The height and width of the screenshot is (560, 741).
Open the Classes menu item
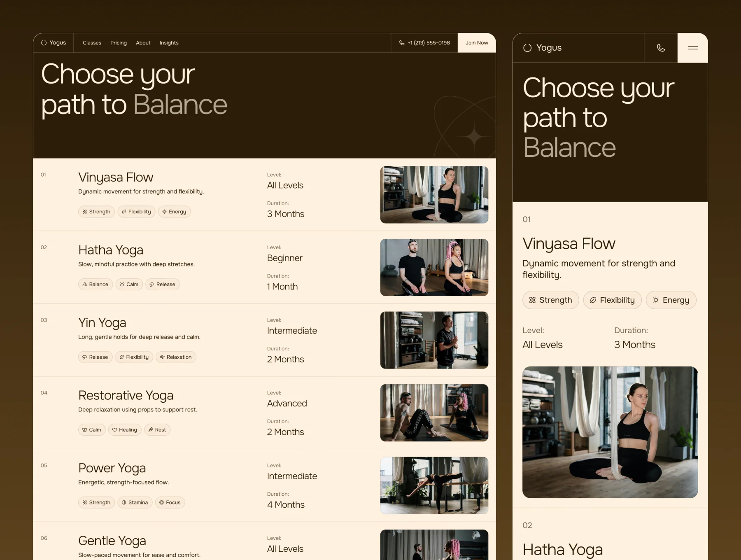(x=92, y=43)
